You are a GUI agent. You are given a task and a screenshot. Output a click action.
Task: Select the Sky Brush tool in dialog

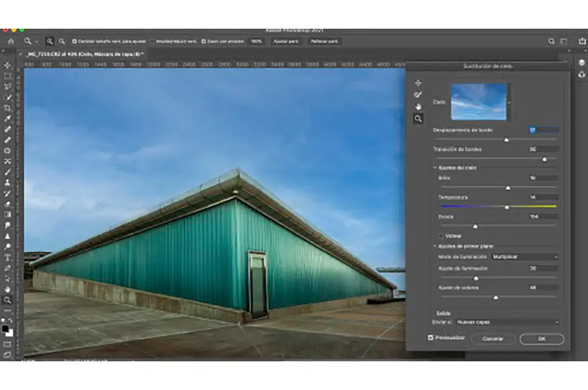[418, 95]
